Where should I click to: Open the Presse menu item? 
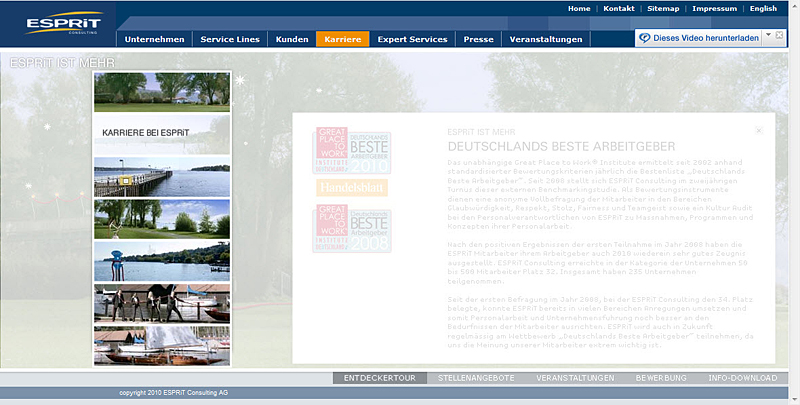pyautogui.click(x=479, y=39)
